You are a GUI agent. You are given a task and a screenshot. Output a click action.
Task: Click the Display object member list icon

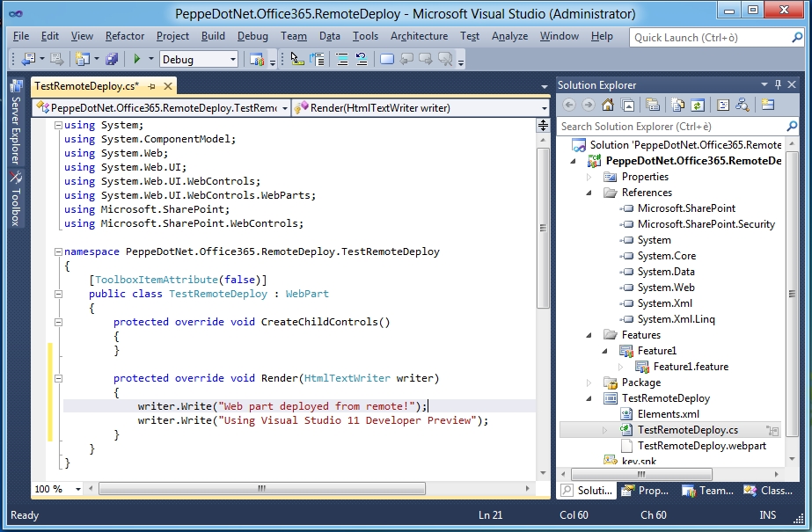(296, 60)
